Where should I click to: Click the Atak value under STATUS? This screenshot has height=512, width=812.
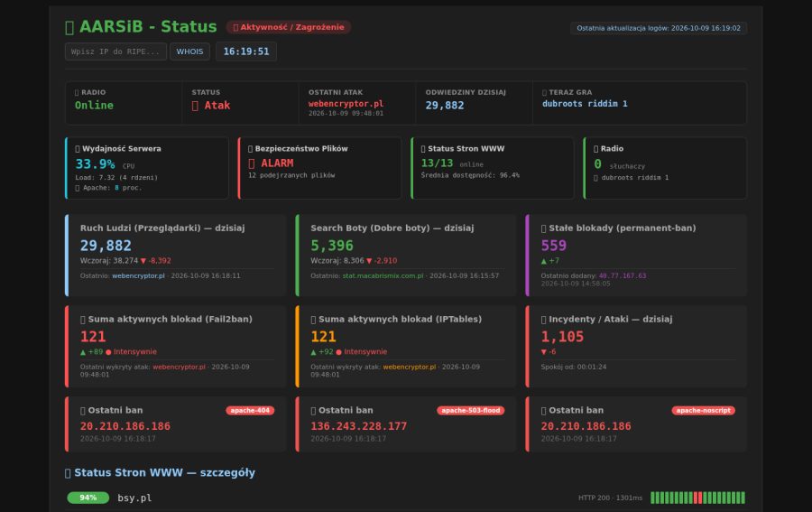pyautogui.click(x=217, y=105)
